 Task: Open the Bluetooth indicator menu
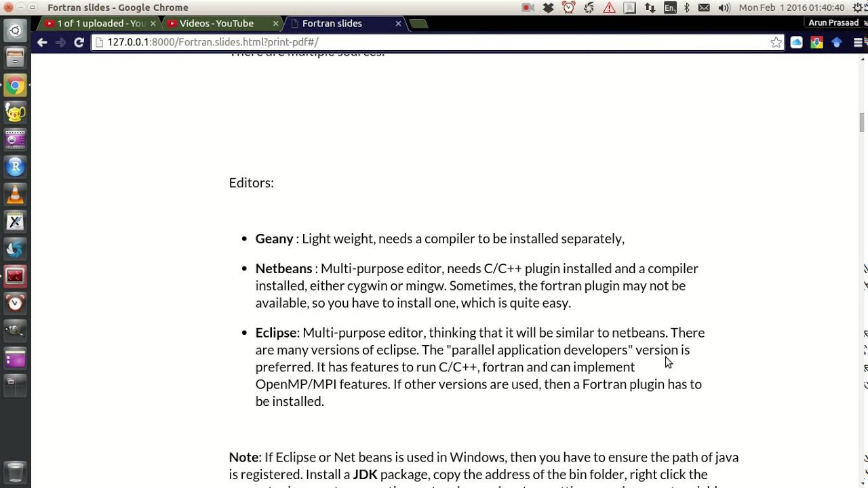(686, 7)
